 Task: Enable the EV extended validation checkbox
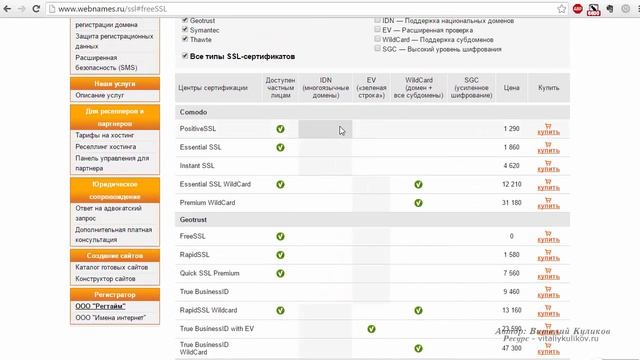coord(378,29)
